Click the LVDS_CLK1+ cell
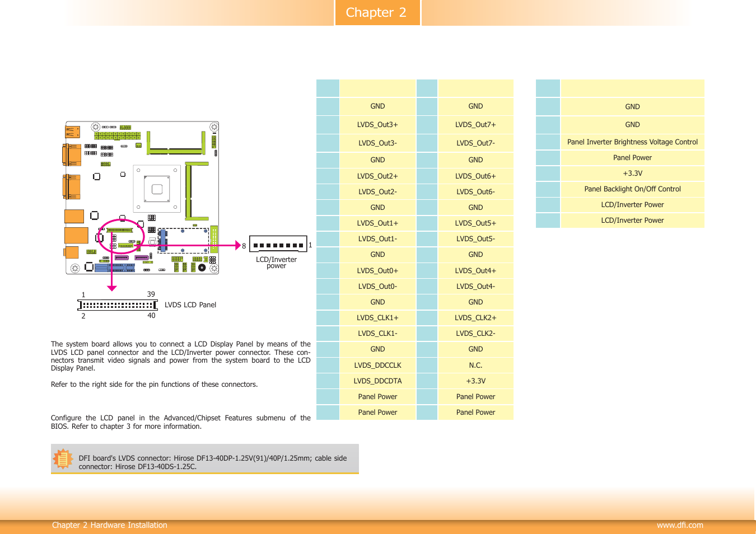Viewport: 756px width, 534px height. pos(377,318)
